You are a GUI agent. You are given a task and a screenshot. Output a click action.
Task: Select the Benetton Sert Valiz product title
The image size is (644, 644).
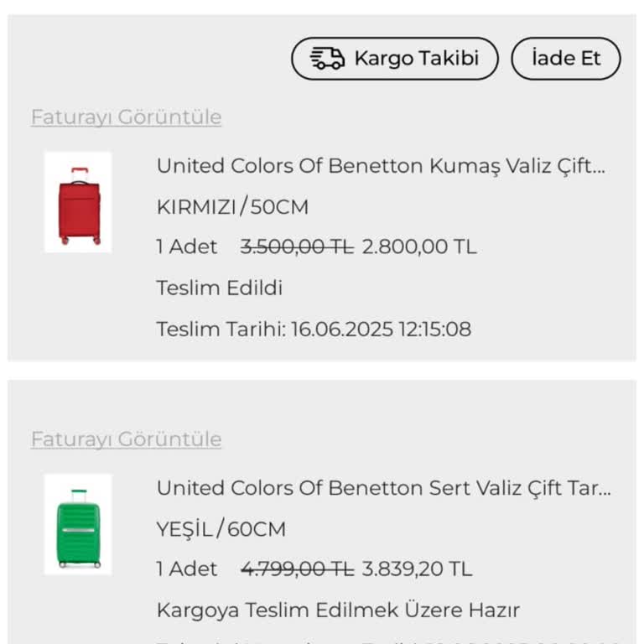click(384, 488)
